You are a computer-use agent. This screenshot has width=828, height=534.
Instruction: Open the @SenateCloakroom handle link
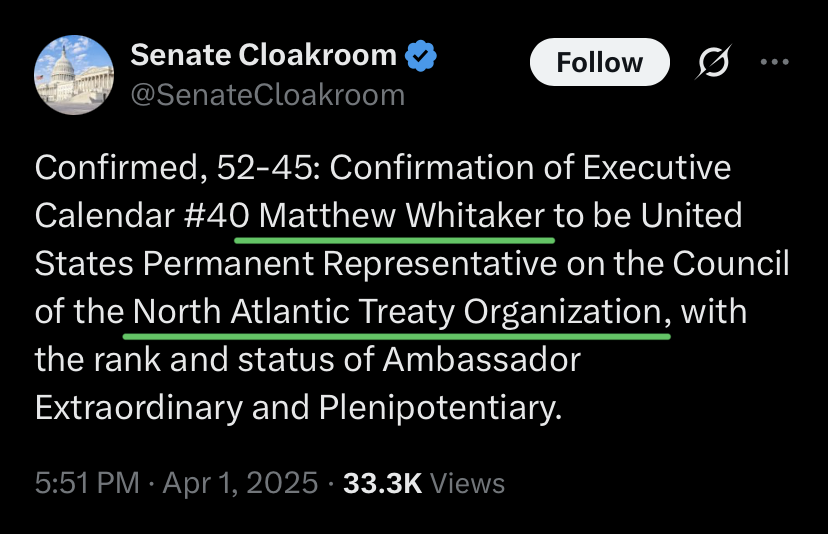tap(268, 95)
